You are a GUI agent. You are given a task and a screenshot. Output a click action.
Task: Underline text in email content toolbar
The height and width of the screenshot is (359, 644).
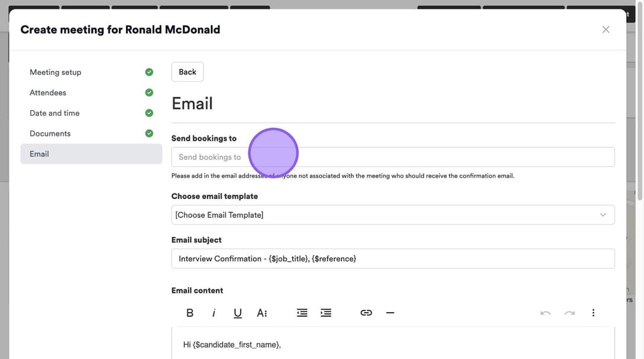coord(238,313)
